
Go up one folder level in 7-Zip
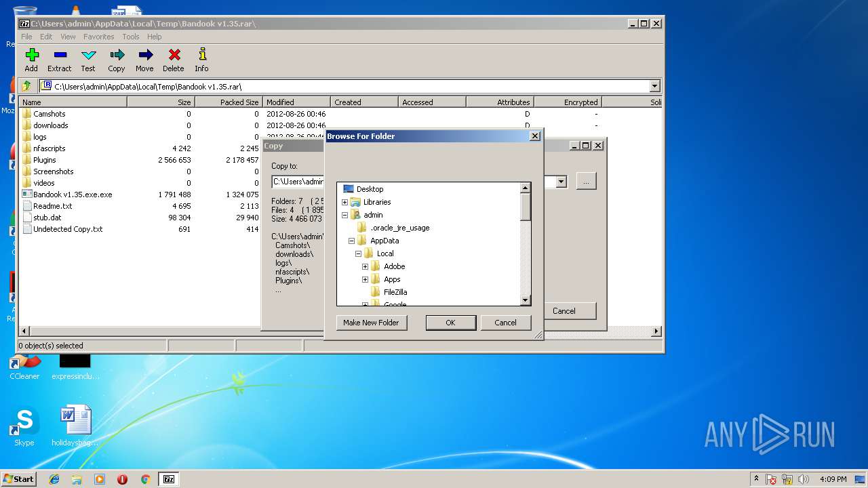26,86
